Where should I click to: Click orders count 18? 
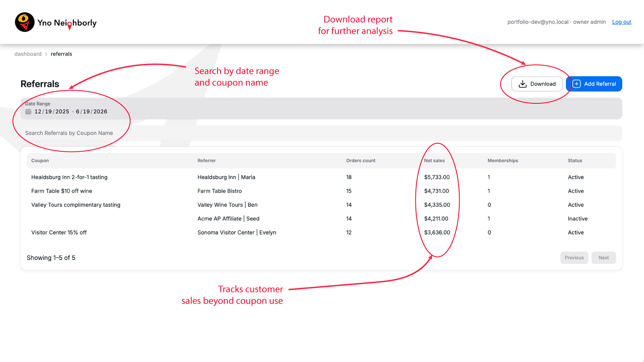(x=349, y=177)
